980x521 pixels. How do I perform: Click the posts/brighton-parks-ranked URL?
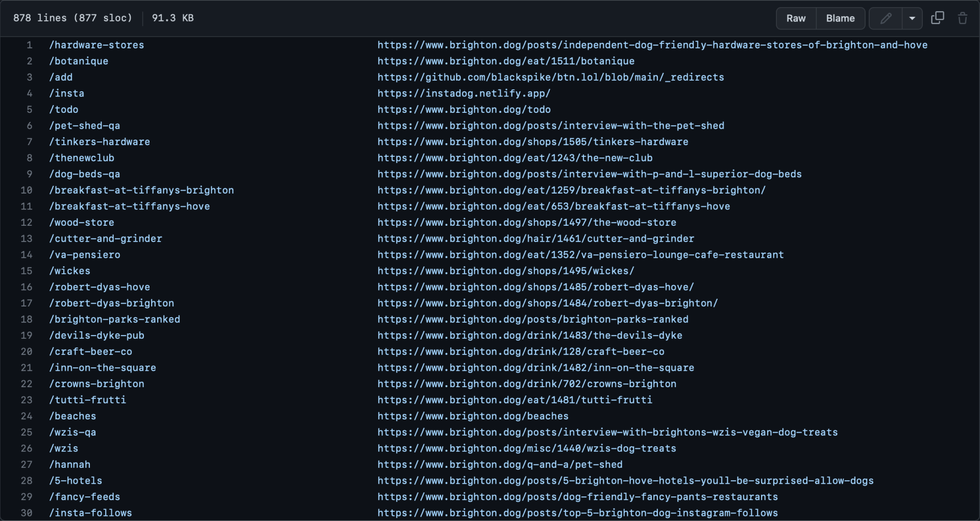tap(533, 319)
